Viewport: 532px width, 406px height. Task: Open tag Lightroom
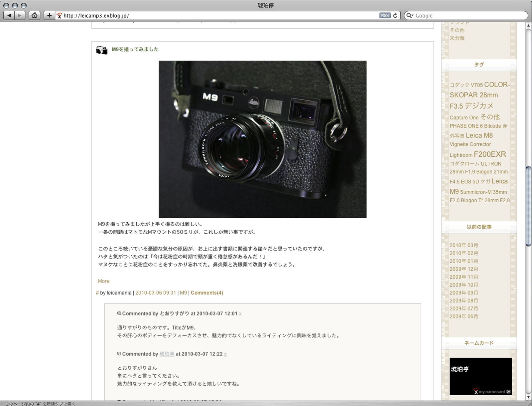pos(461,155)
